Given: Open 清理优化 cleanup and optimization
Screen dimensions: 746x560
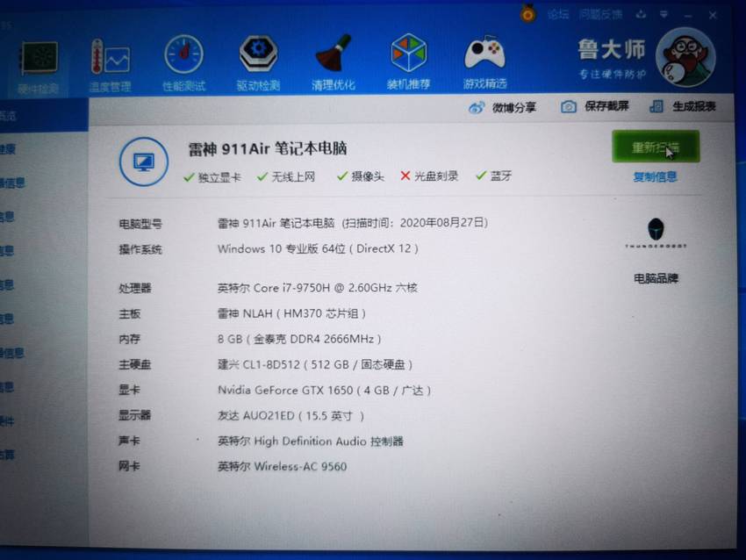Looking at the screenshot, I should (333, 61).
